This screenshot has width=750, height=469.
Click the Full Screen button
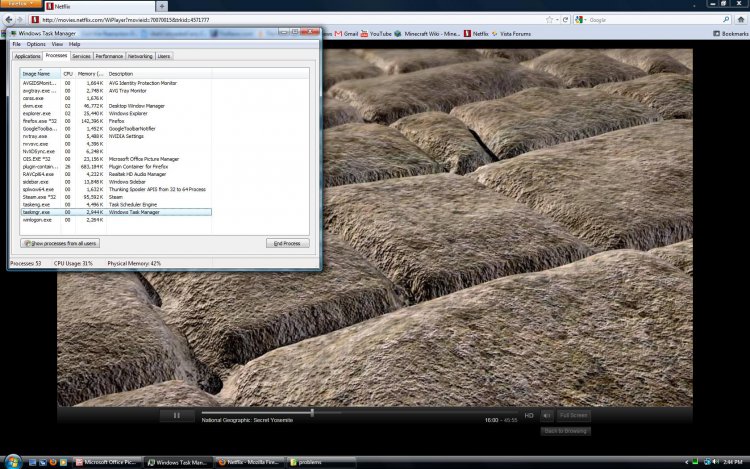[x=573, y=415]
